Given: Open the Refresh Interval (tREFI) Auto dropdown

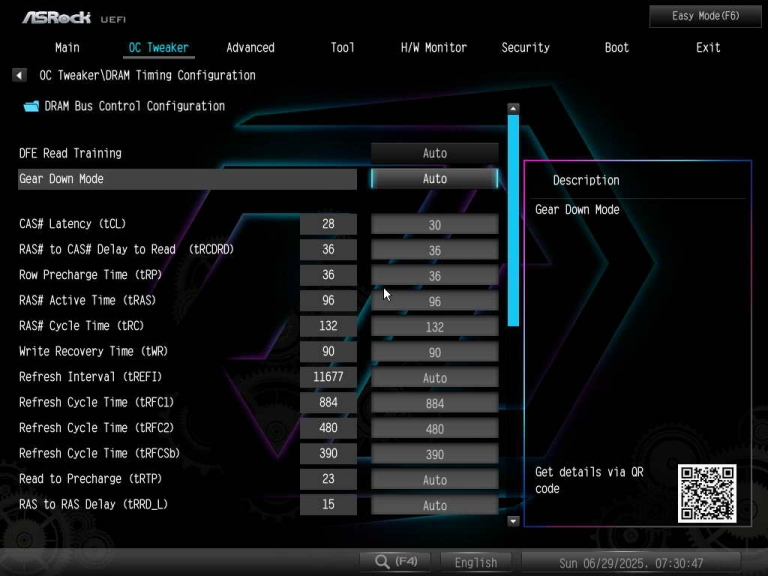Looking at the screenshot, I should [434, 378].
